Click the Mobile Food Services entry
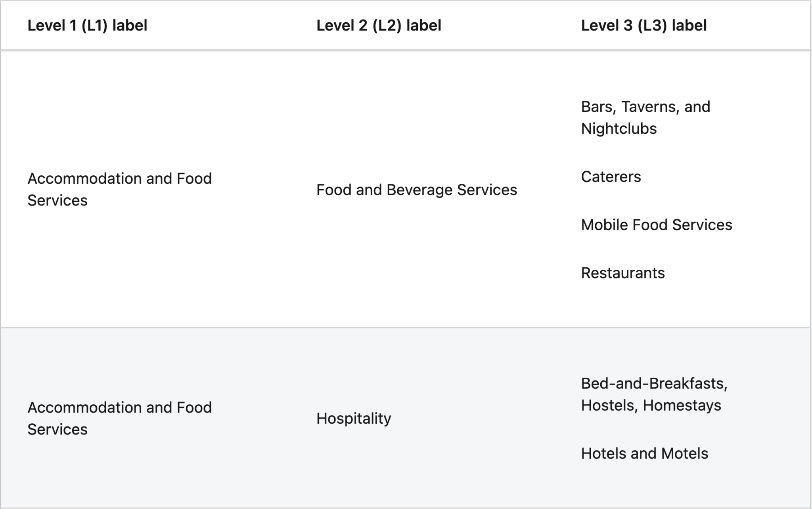 (657, 225)
